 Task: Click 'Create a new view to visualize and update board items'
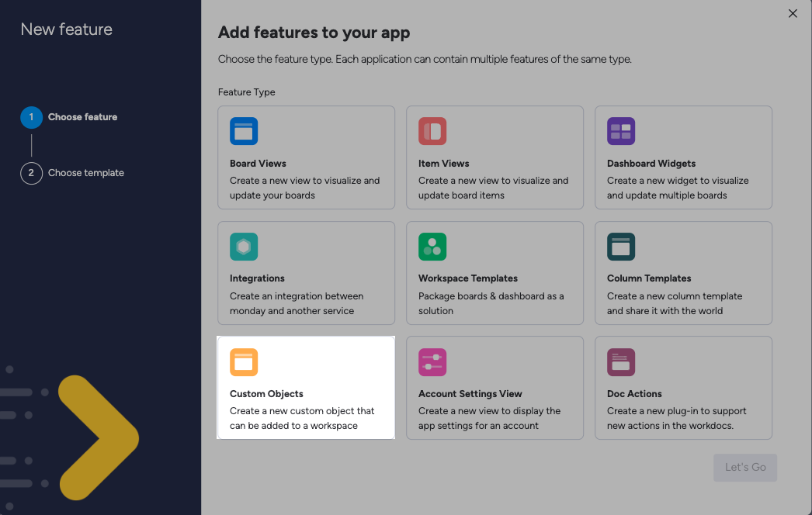pos(493,188)
